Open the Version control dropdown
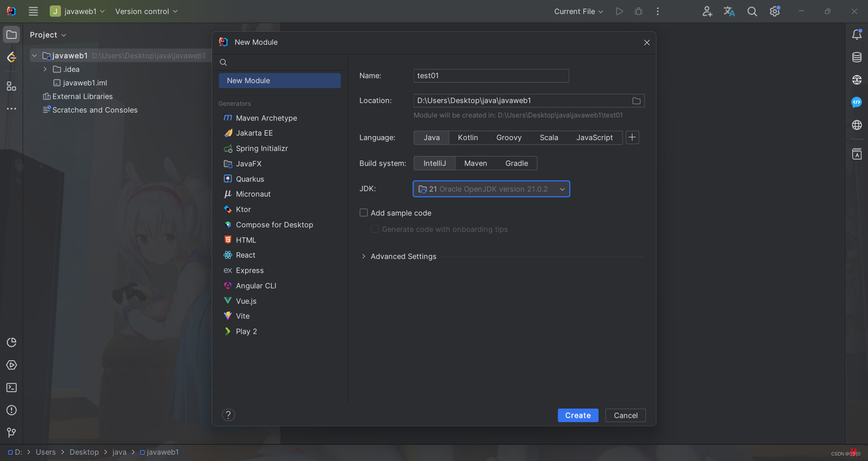 [x=146, y=11]
